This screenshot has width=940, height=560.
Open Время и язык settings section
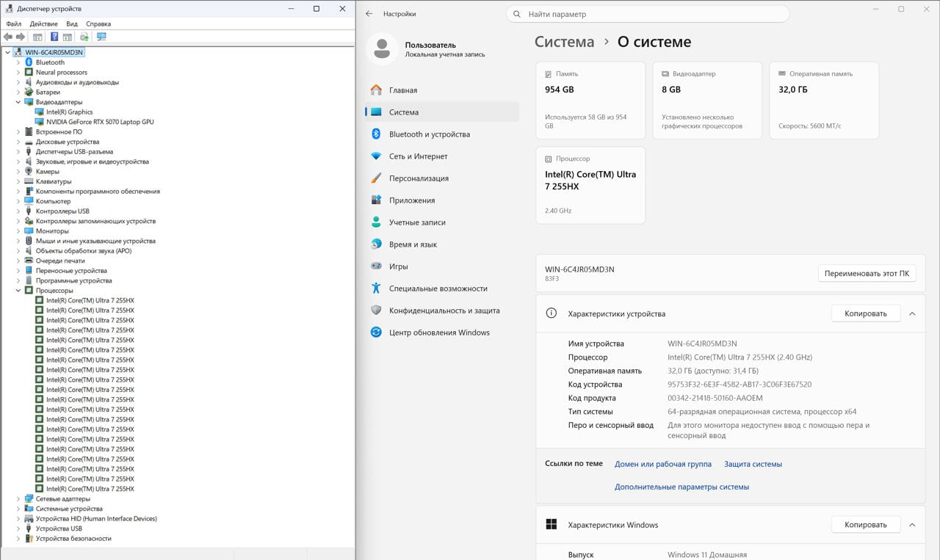tap(441, 244)
